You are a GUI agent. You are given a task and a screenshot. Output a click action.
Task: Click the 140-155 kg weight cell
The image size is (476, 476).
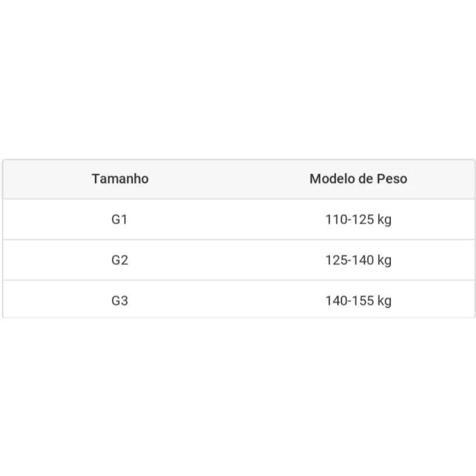[358, 301]
